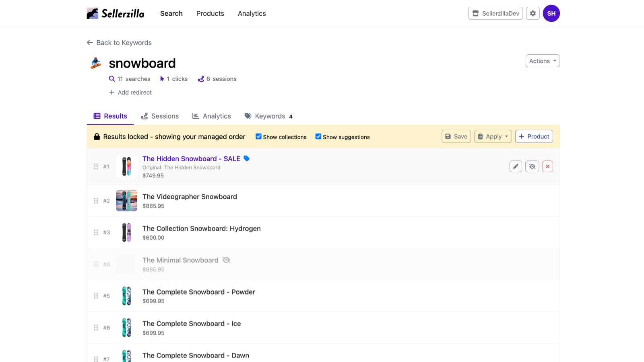The height and width of the screenshot is (362, 644).
Task: Select the pencil edit icon for The Hidden Snowboard
Action: [x=516, y=166]
